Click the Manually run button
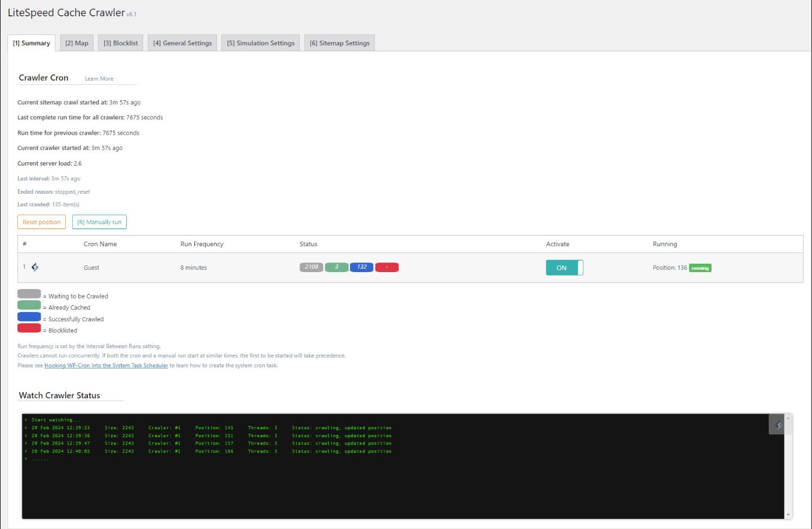 point(99,222)
